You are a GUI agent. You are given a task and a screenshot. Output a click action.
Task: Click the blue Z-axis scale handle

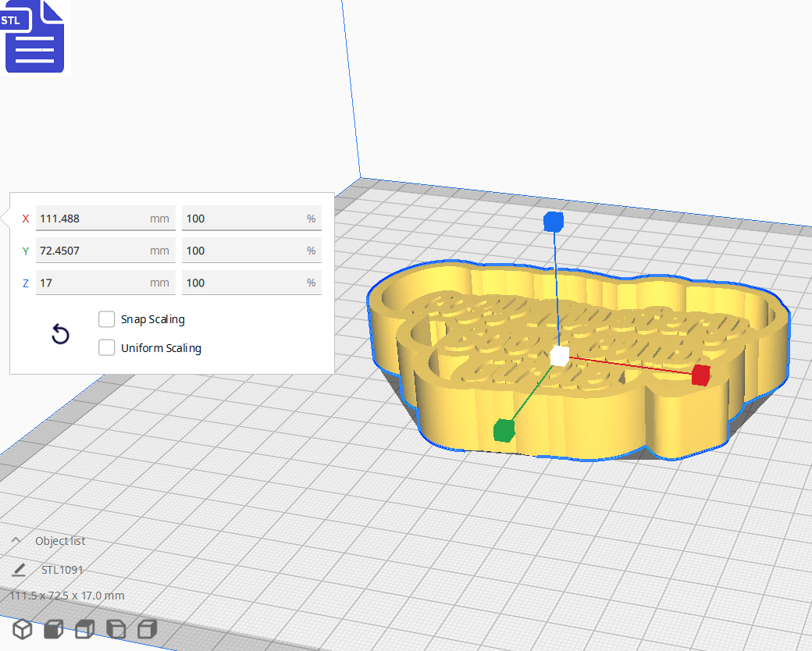[554, 222]
